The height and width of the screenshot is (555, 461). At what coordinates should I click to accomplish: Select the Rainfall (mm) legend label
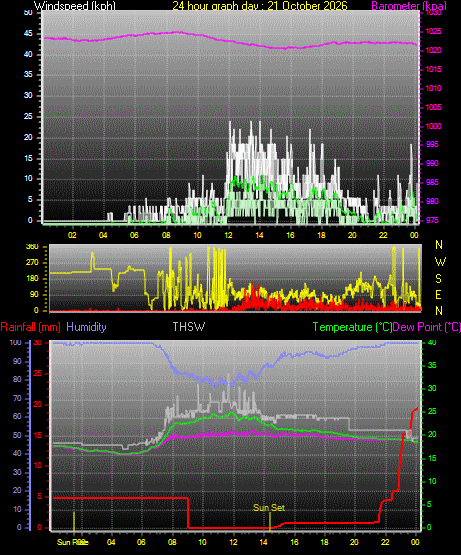pyautogui.click(x=30, y=327)
